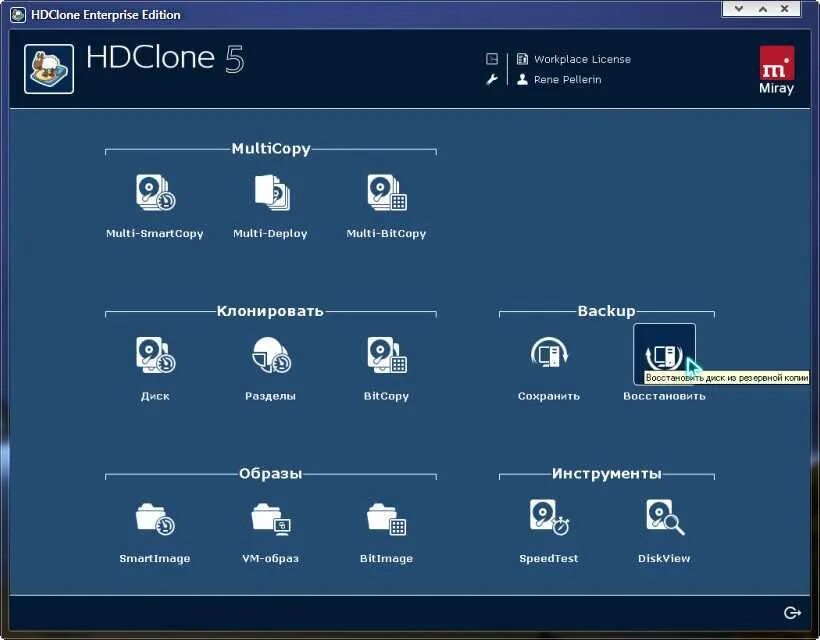Minimize window using down-chevron title button

click(739, 8)
